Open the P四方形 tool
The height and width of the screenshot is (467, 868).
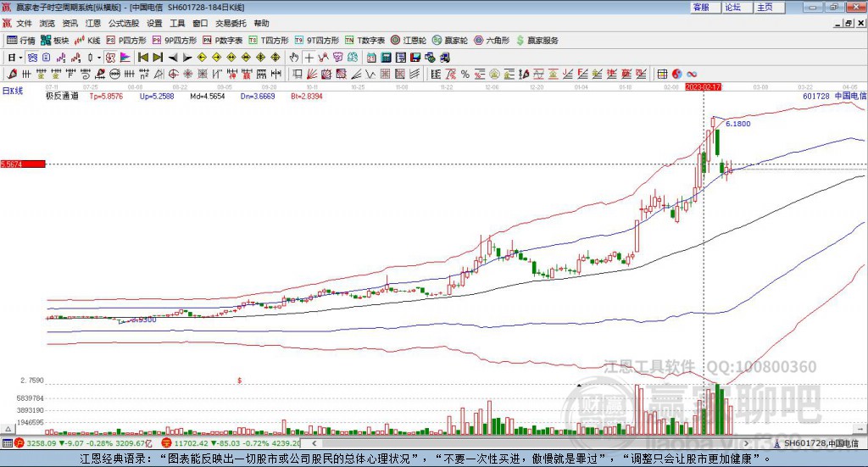126,41
